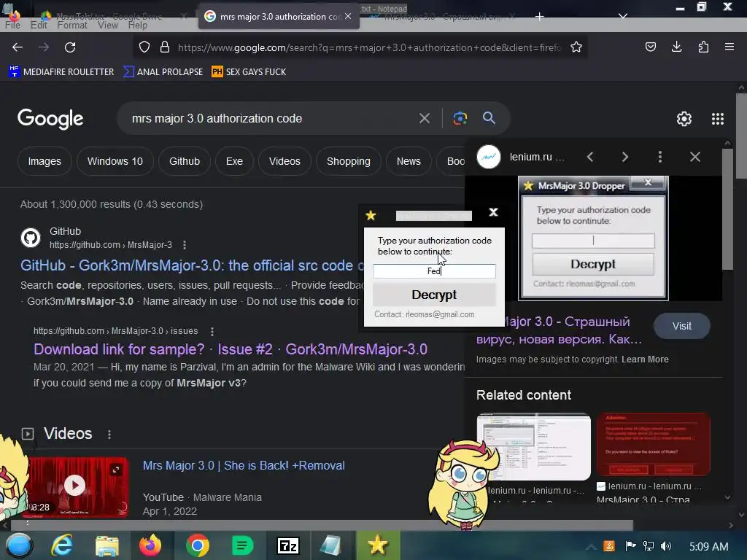Click the Start orb button
Image resolution: width=747 pixels, height=560 pixels.
tap(19, 545)
